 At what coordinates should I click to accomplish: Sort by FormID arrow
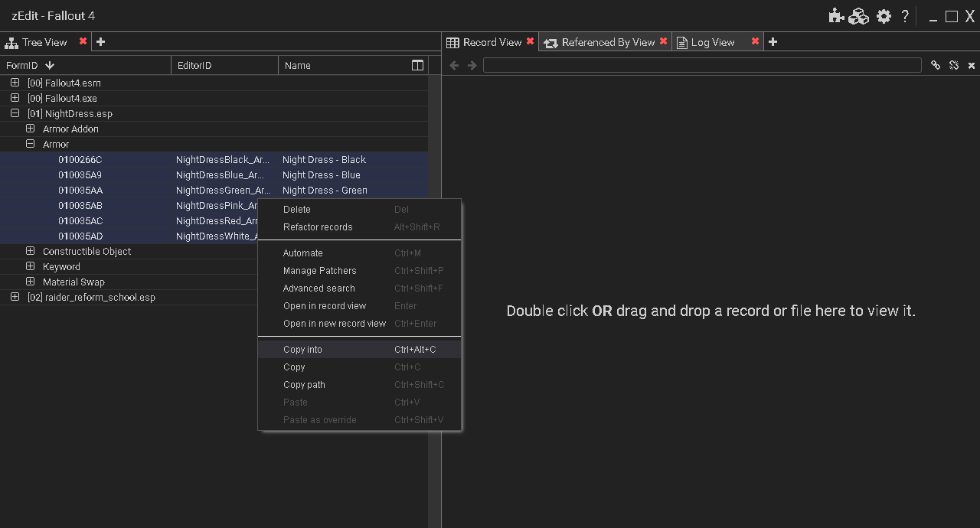click(x=50, y=66)
